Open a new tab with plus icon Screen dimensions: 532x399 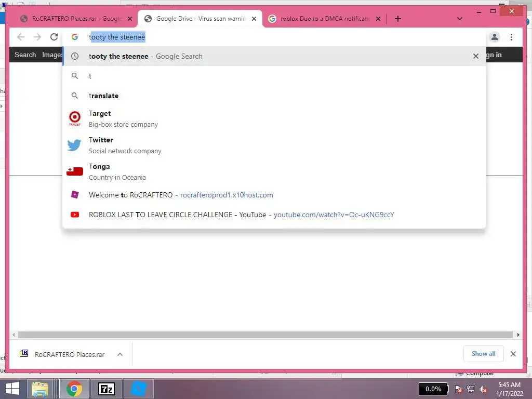[398, 19]
